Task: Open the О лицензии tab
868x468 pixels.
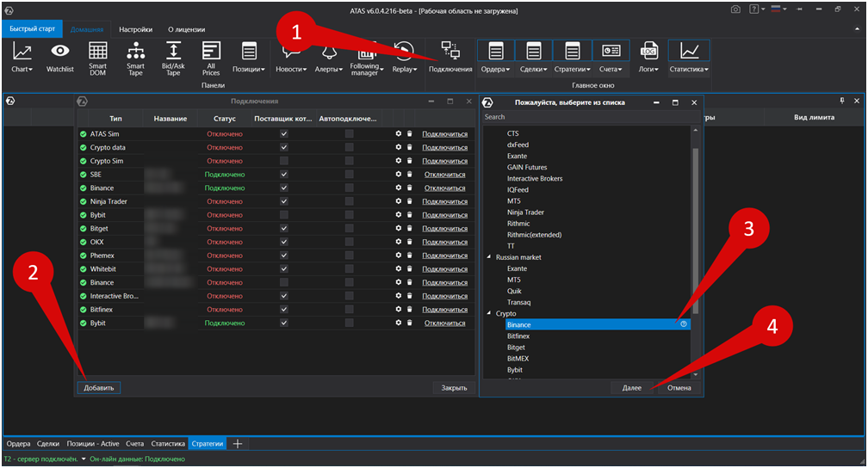Action: pyautogui.click(x=187, y=29)
